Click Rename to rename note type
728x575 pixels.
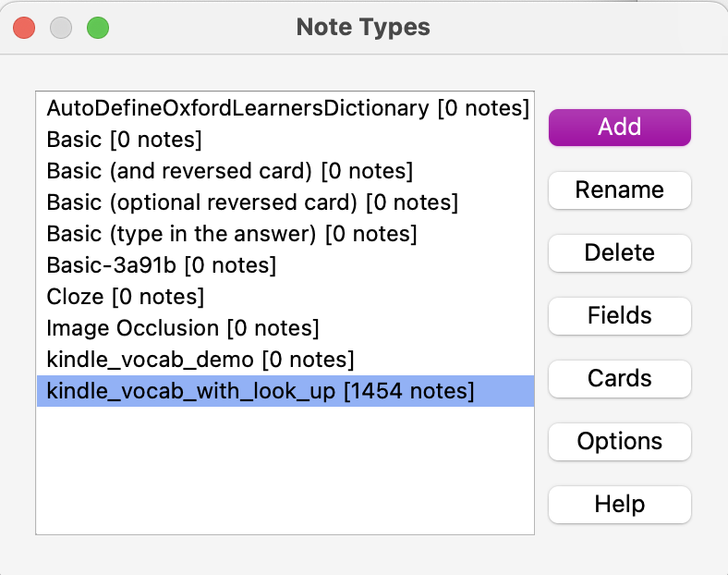619,190
